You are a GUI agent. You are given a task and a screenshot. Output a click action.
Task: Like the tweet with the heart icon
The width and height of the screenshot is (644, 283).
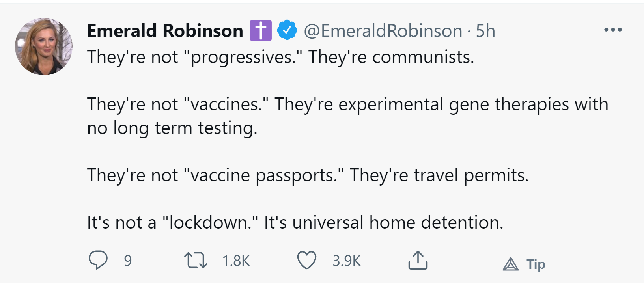pyautogui.click(x=306, y=260)
